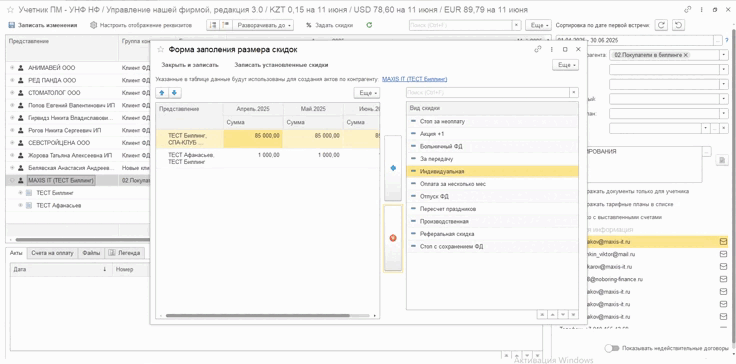
Task: Move row down with blue down arrow
Action: point(174,93)
